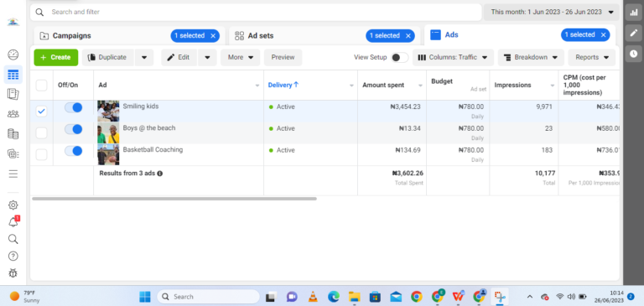Open the Audiences people icon
Screen dimensions: 644x306
[x=13, y=114]
